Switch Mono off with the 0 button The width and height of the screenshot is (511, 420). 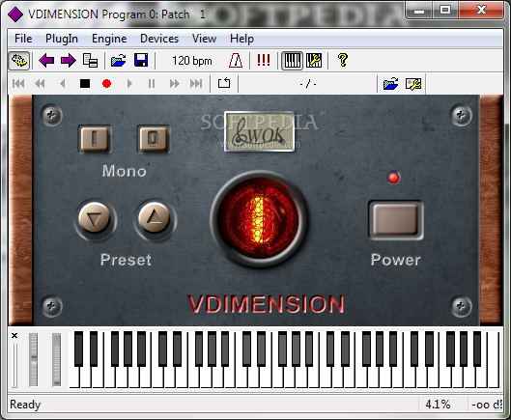click(x=154, y=139)
